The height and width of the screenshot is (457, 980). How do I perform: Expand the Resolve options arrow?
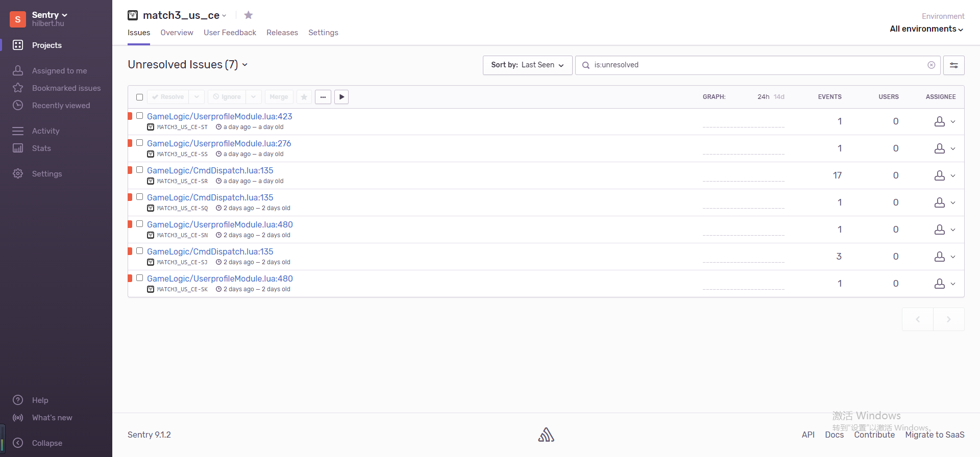197,97
